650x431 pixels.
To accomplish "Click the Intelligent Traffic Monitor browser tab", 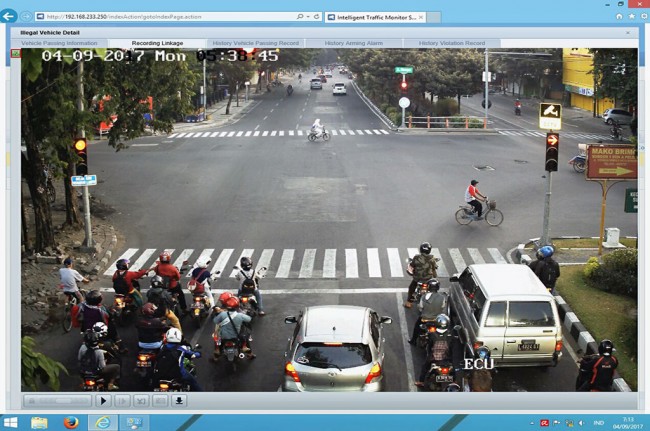I will [x=372, y=17].
